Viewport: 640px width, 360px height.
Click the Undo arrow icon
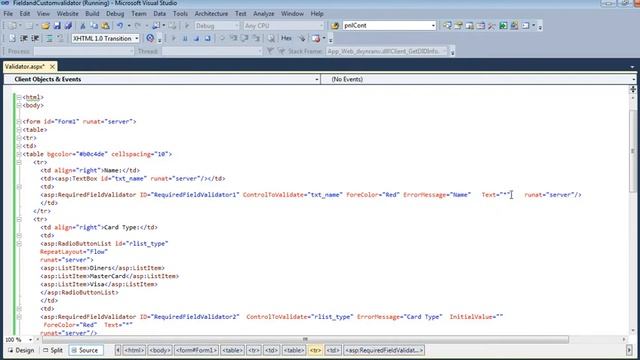click(x=120, y=26)
